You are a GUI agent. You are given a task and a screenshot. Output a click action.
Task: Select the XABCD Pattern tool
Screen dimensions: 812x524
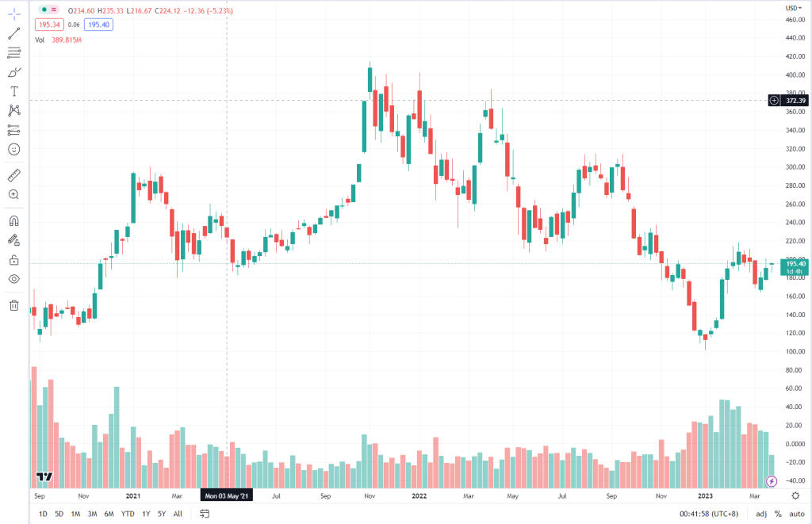coord(13,110)
